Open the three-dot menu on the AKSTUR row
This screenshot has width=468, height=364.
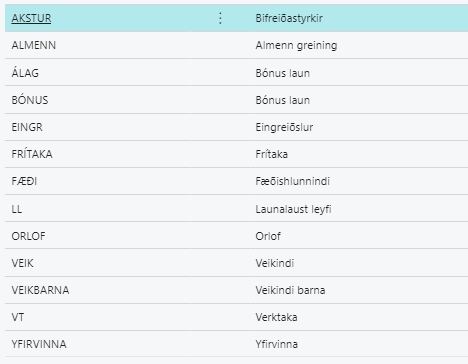pyautogui.click(x=220, y=18)
